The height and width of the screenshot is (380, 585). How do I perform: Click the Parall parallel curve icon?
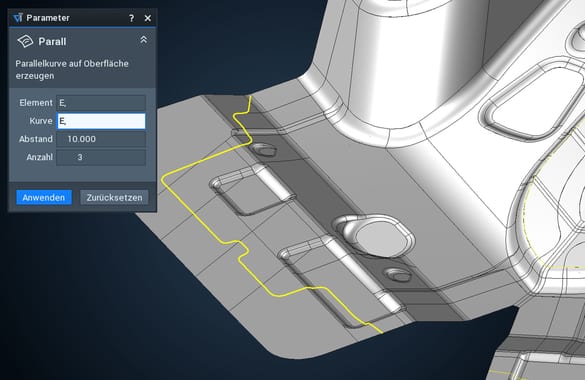coord(25,41)
